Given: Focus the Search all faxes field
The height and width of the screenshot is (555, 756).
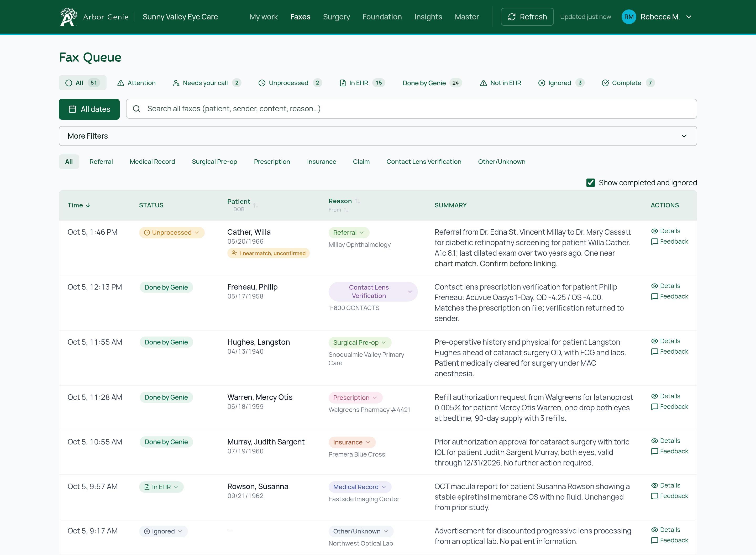Looking at the screenshot, I should click(411, 109).
